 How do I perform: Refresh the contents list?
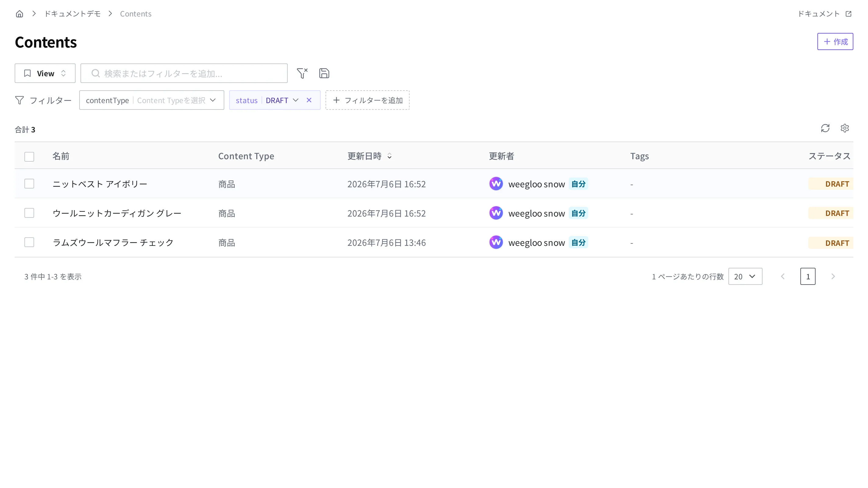tap(825, 128)
